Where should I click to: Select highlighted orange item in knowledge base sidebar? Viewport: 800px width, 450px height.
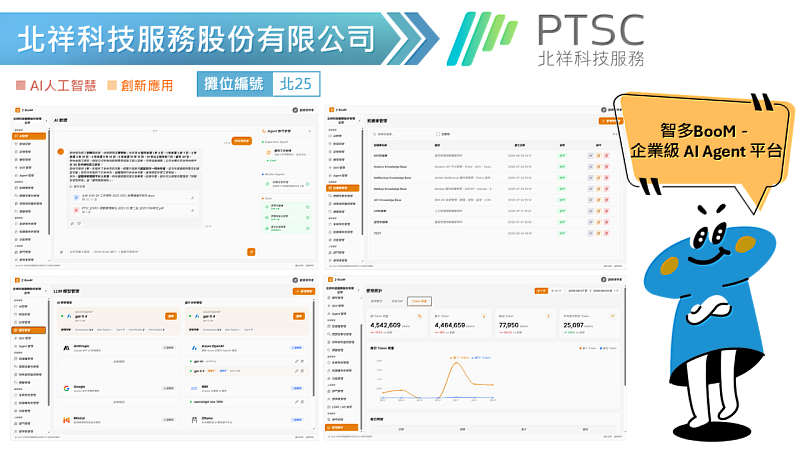pyautogui.click(x=343, y=188)
